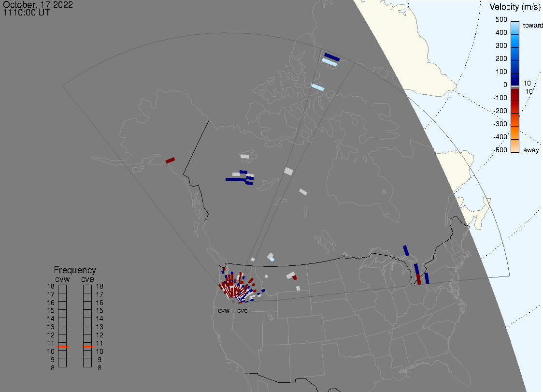Click the cve radar station label on the map

coord(242,310)
